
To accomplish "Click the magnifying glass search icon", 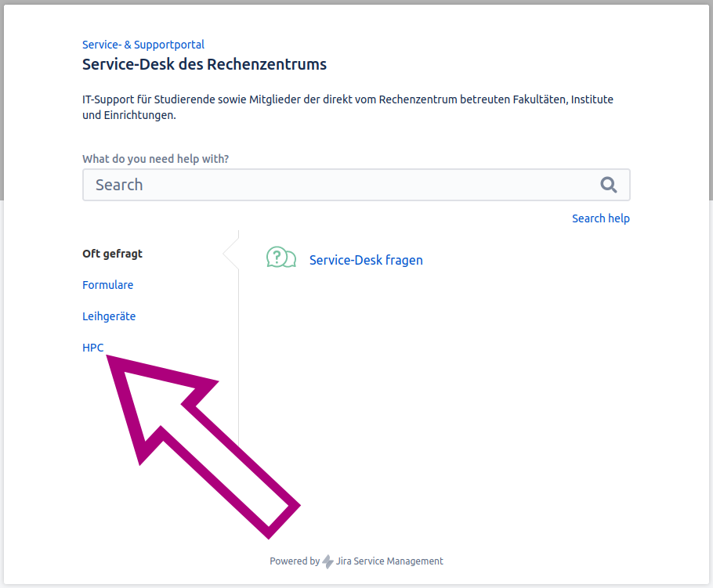I will click(609, 185).
